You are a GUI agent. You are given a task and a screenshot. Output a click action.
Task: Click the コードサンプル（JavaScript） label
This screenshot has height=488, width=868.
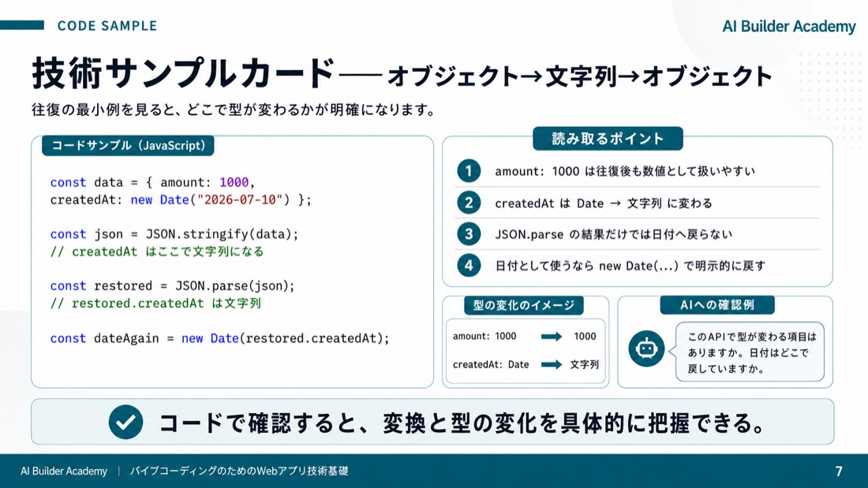(x=128, y=146)
